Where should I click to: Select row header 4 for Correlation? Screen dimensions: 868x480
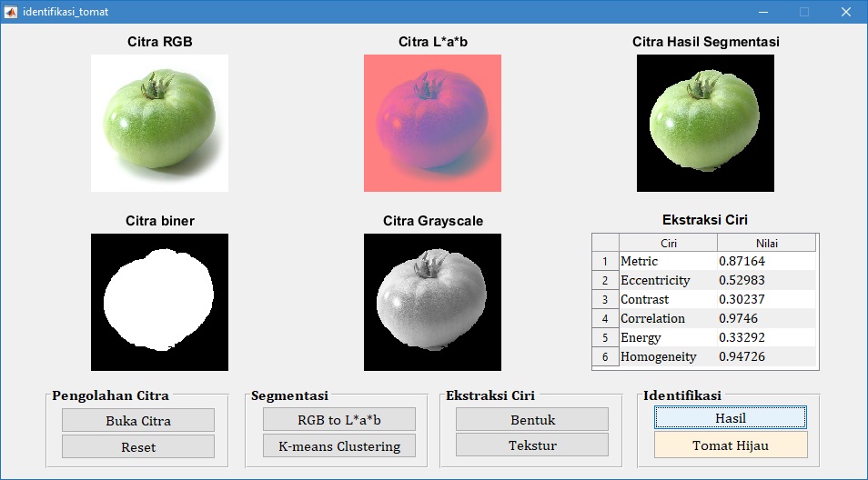click(605, 319)
